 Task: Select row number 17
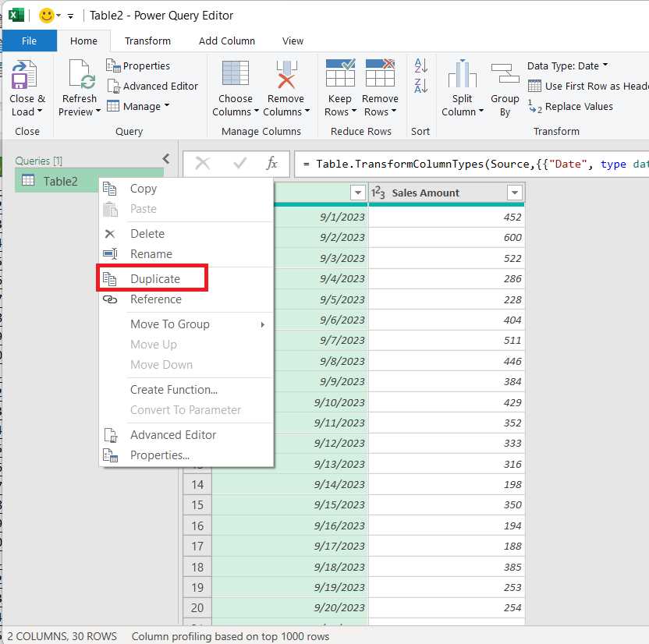(x=197, y=546)
